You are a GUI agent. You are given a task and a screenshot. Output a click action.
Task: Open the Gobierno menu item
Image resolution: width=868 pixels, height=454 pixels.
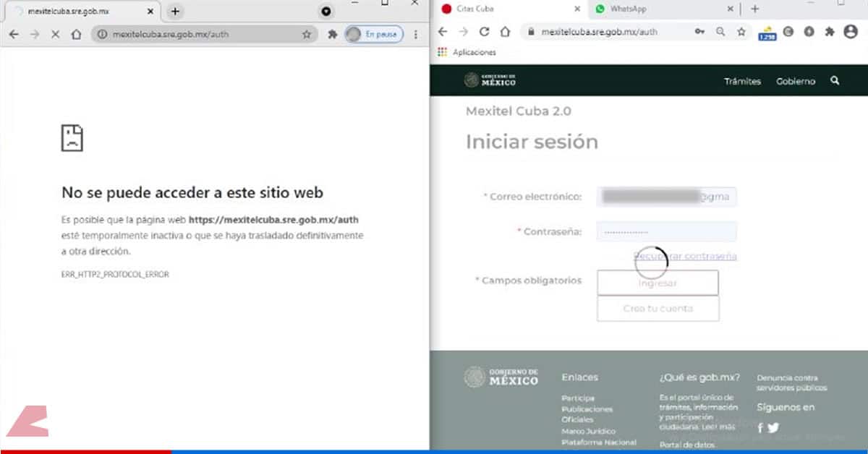click(x=796, y=81)
